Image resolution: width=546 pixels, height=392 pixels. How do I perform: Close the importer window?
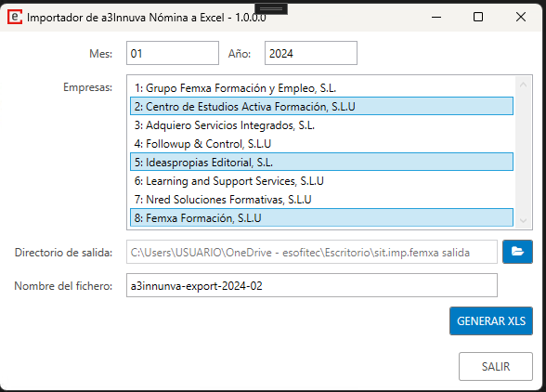(521, 17)
